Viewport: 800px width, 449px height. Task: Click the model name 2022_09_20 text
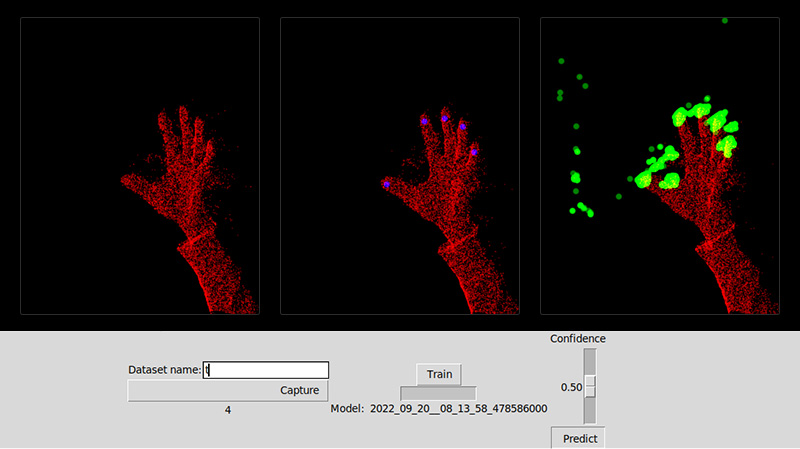459,409
